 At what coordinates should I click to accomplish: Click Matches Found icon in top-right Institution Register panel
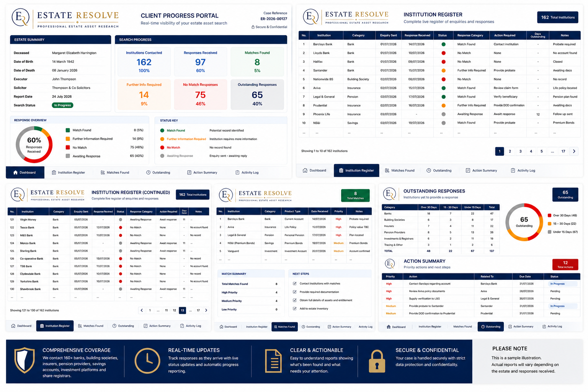[387, 170]
